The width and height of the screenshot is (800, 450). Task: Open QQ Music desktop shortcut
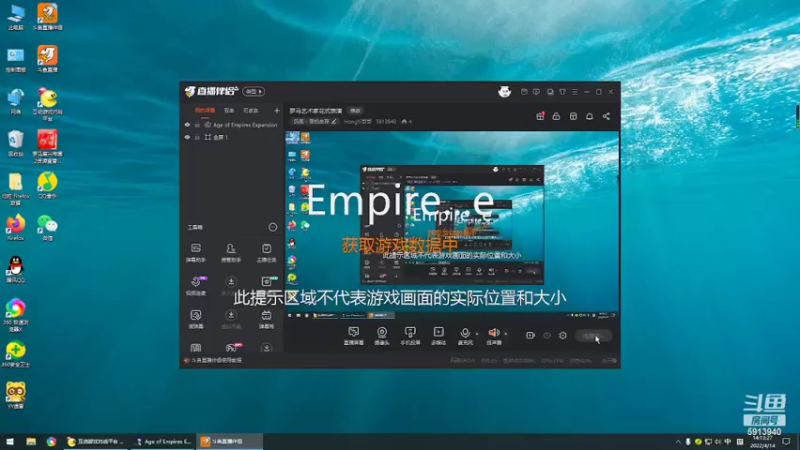click(47, 186)
